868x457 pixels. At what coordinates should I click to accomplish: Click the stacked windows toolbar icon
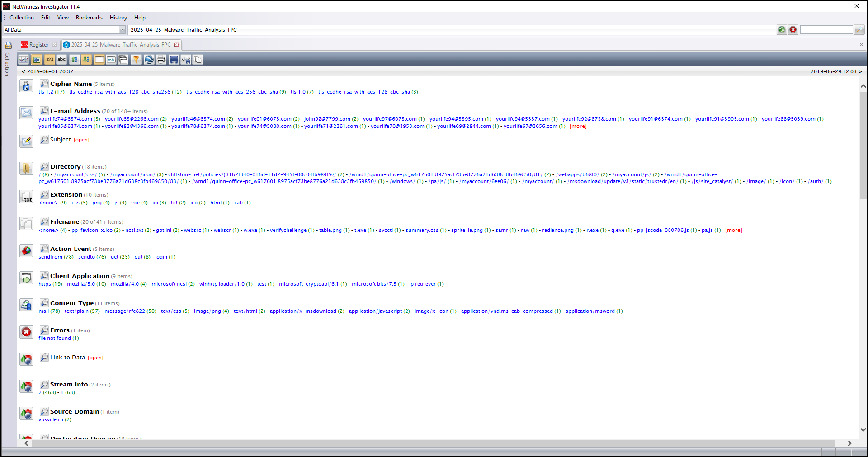(123, 60)
